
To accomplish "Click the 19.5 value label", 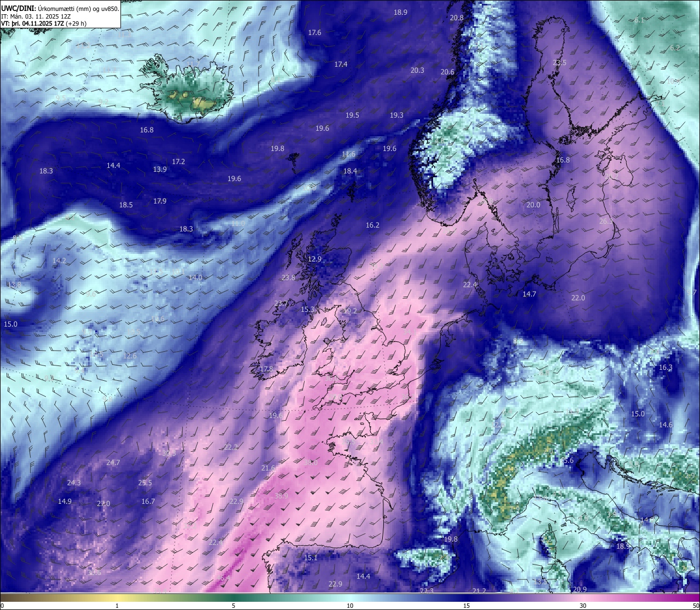I will (352, 115).
